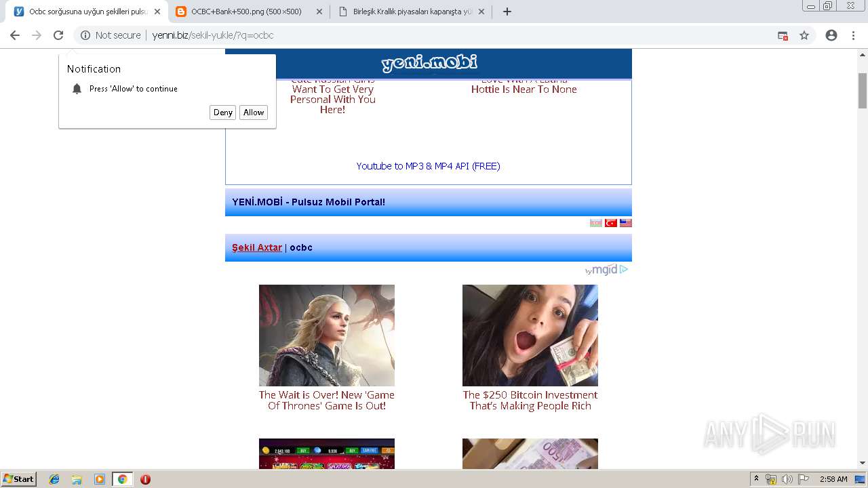Click the scrollbar down arrow

tap(863, 464)
